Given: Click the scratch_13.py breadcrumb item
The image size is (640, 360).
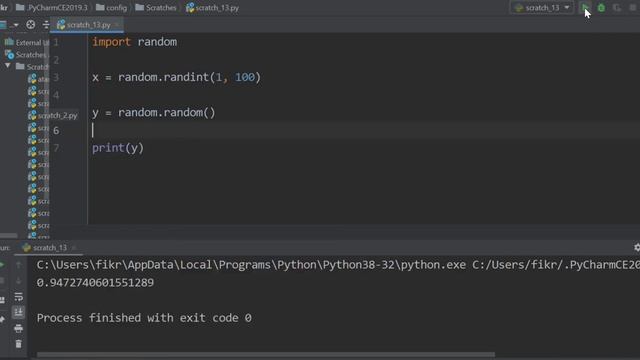Looking at the screenshot, I should click(212, 8).
